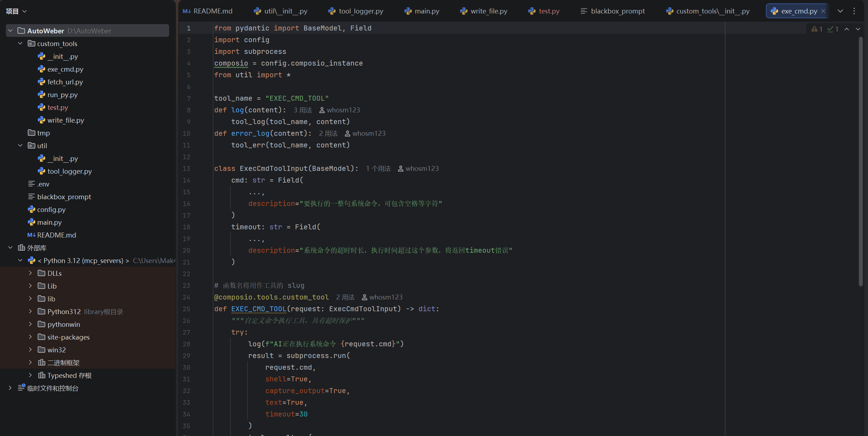This screenshot has width=868, height=436.
Task: Open the README.md markdown file in tree
Action: 56,235
